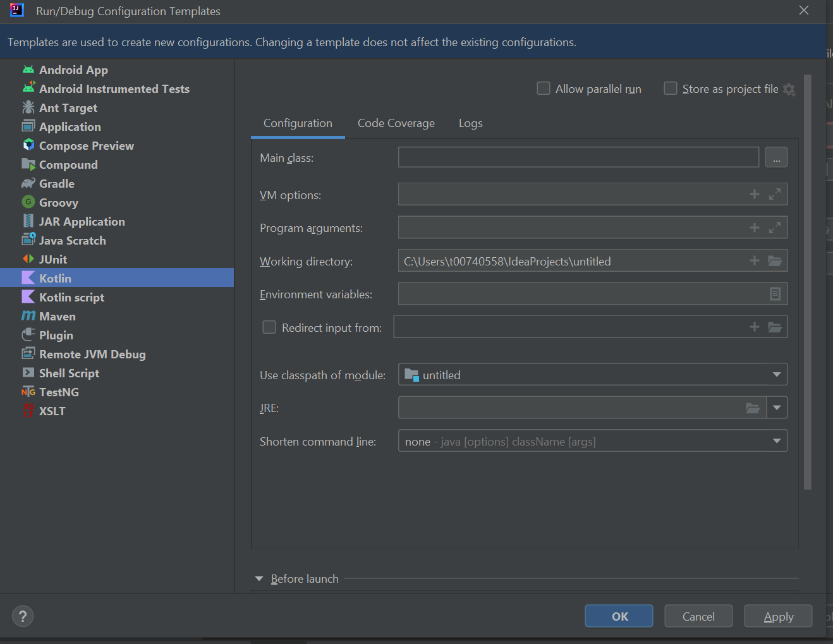The height and width of the screenshot is (644, 833).
Task: Select the Shell Script template label
Action: click(x=70, y=373)
